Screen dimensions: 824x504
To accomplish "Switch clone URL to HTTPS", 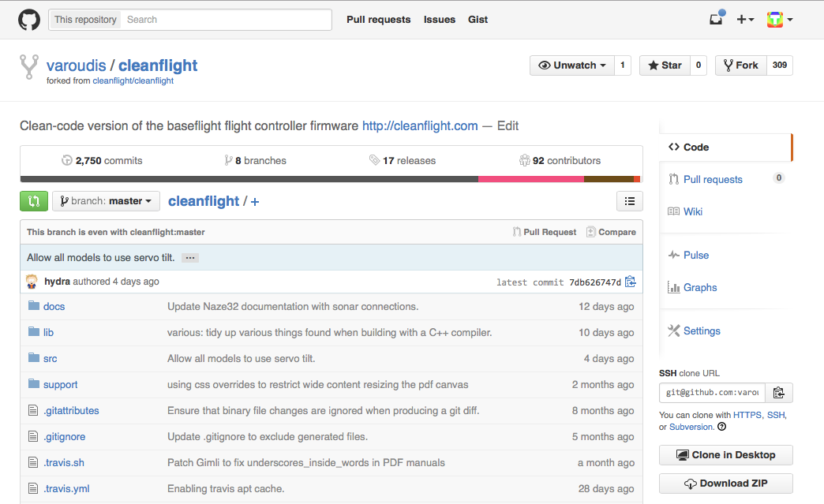I will pos(747,415).
